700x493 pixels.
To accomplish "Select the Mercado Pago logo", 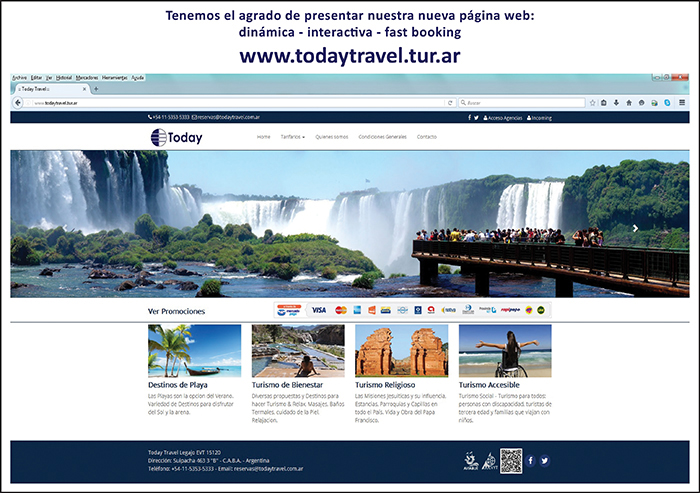I will click(289, 310).
